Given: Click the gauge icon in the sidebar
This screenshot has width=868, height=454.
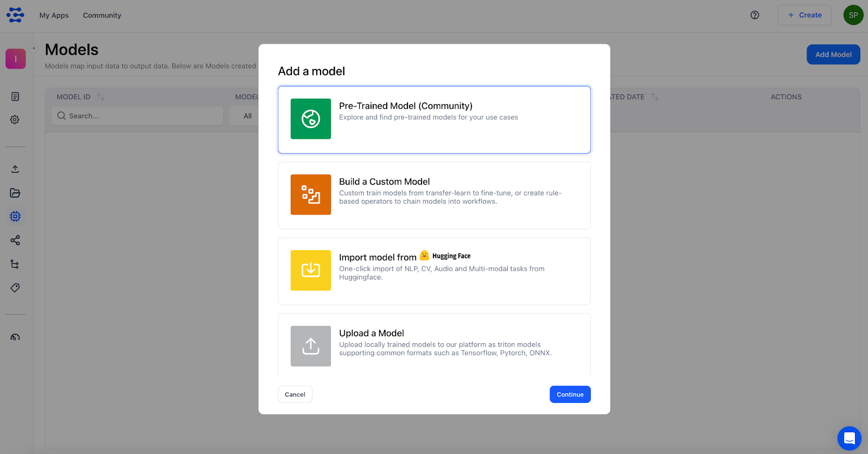Looking at the screenshot, I should click(15, 337).
